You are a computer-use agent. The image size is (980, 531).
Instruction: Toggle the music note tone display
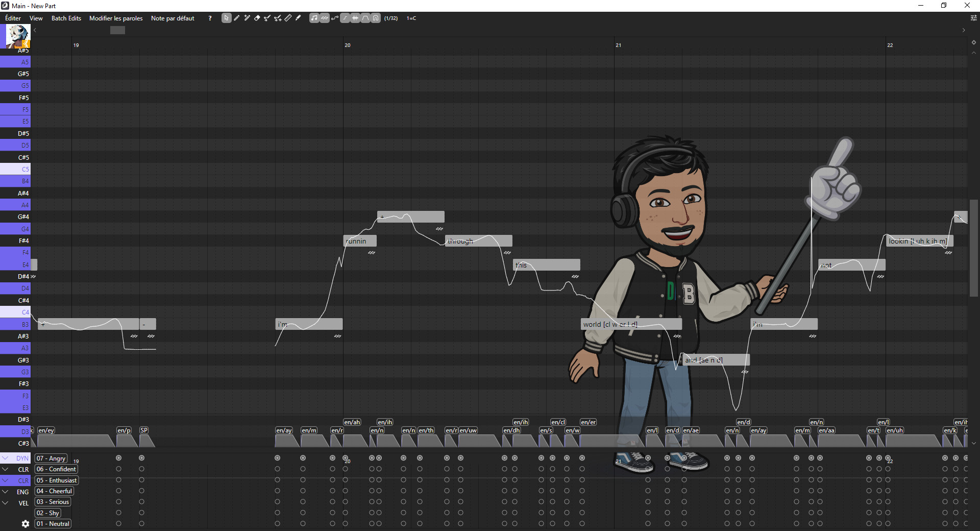point(314,18)
